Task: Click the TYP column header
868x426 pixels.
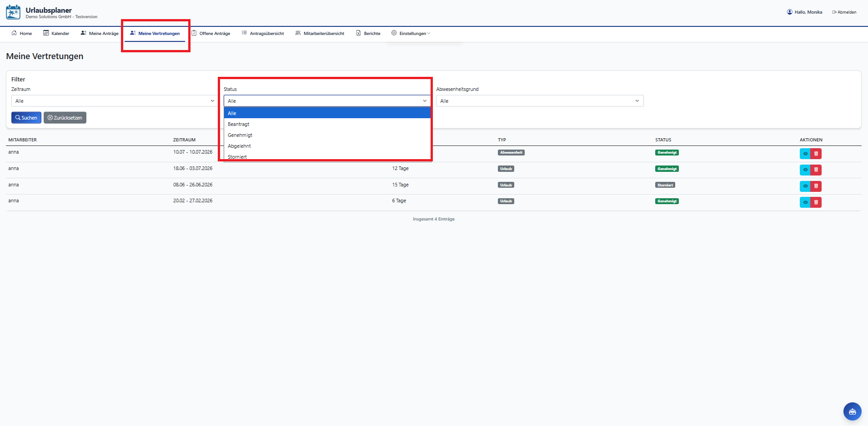Action: click(502, 140)
